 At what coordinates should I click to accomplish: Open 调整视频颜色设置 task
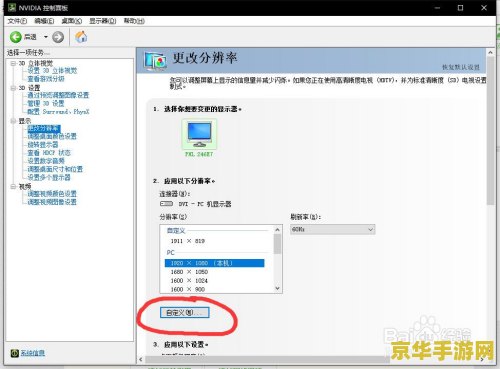[x=52, y=194]
